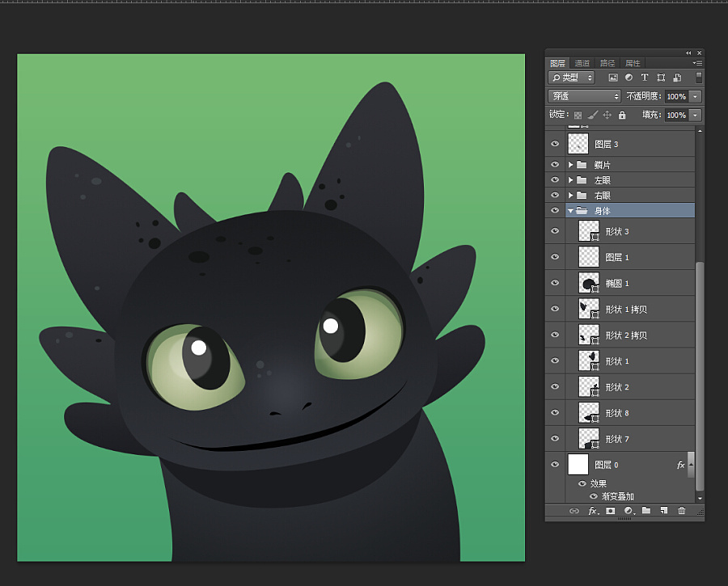Hide the 鳞片 group

(555, 164)
